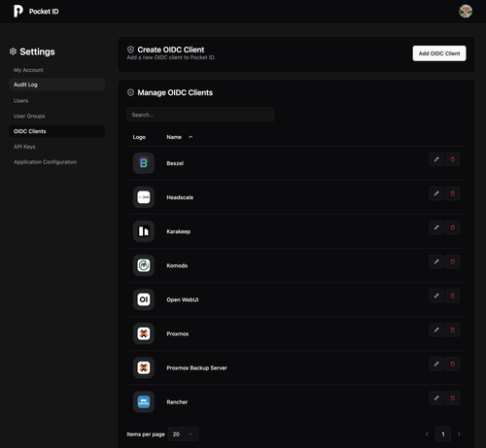Edit the Karakeep client entry
The image size is (486, 448).
436,227
